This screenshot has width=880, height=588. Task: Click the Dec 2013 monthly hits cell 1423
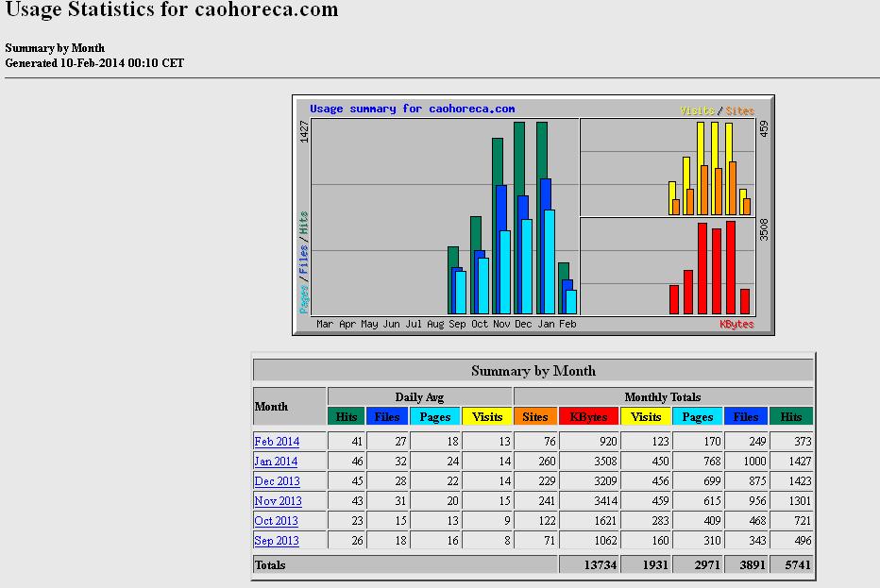[791, 481]
